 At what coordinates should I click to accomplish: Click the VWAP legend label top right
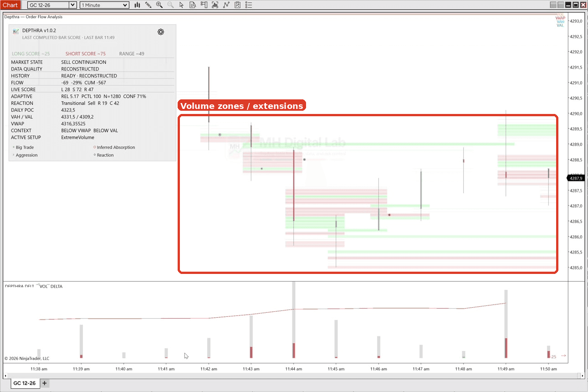560,18
